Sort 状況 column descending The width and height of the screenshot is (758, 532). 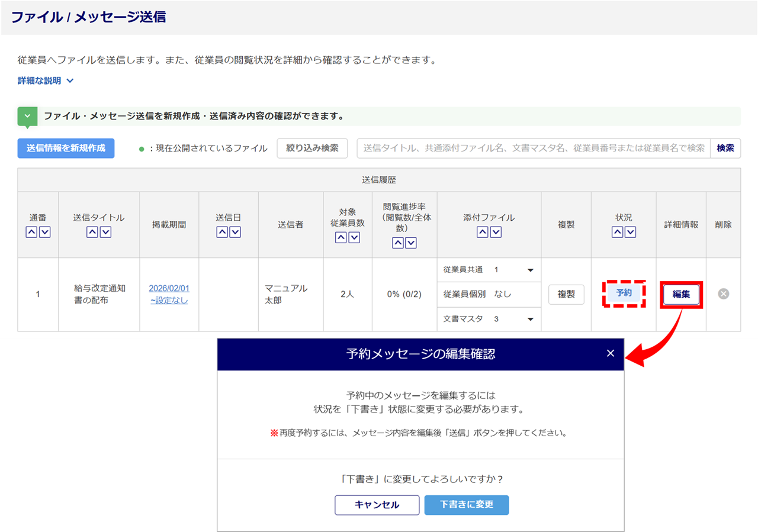630,233
